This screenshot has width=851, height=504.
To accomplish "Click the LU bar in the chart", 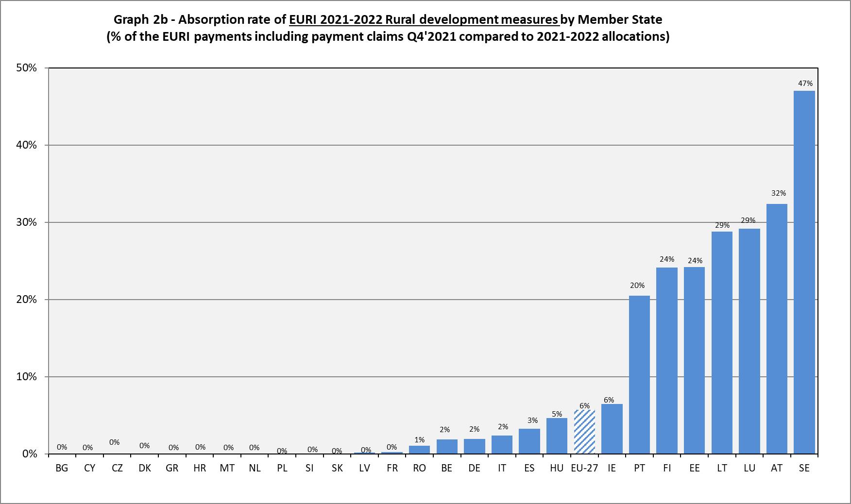I will click(749, 341).
